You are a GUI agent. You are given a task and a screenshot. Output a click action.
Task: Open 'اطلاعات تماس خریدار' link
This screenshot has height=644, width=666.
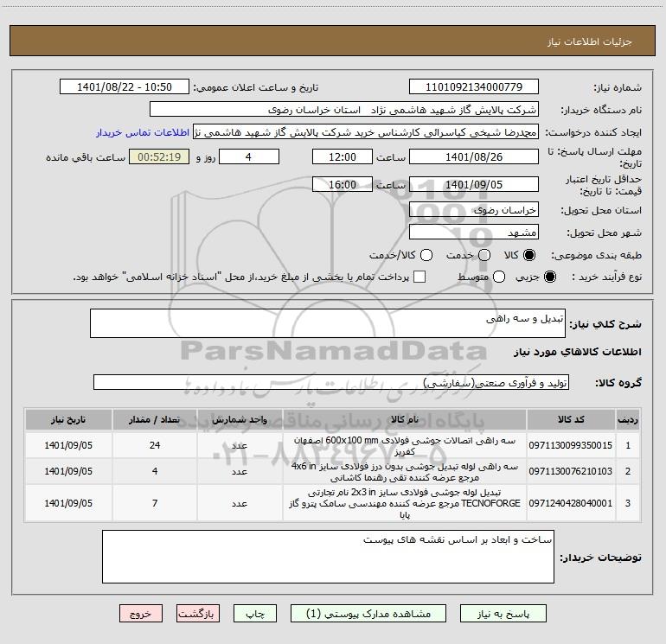[x=143, y=132]
